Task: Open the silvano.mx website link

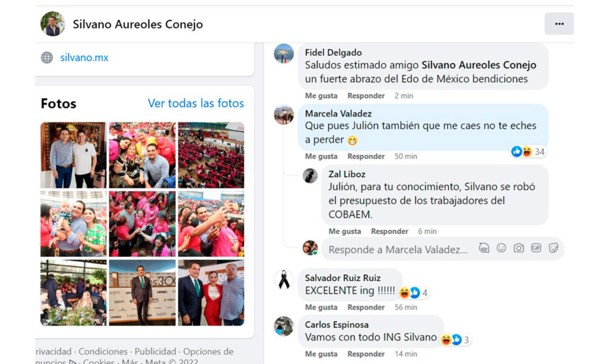Action: click(x=84, y=58)
